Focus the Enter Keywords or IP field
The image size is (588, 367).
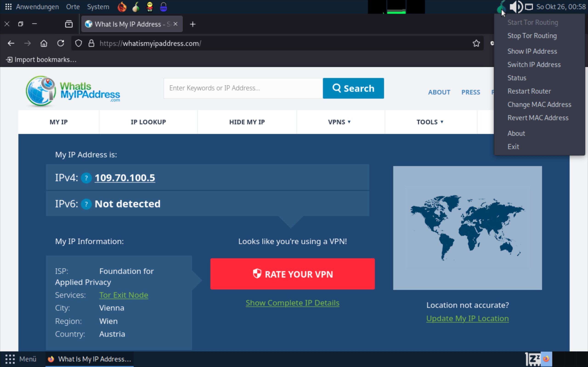[x=243, y=88]
